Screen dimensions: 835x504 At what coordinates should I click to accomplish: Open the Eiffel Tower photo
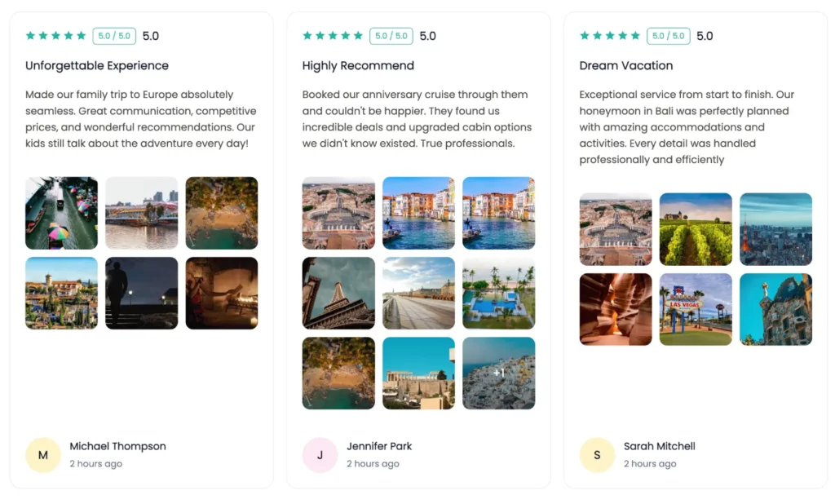[338, 293]
